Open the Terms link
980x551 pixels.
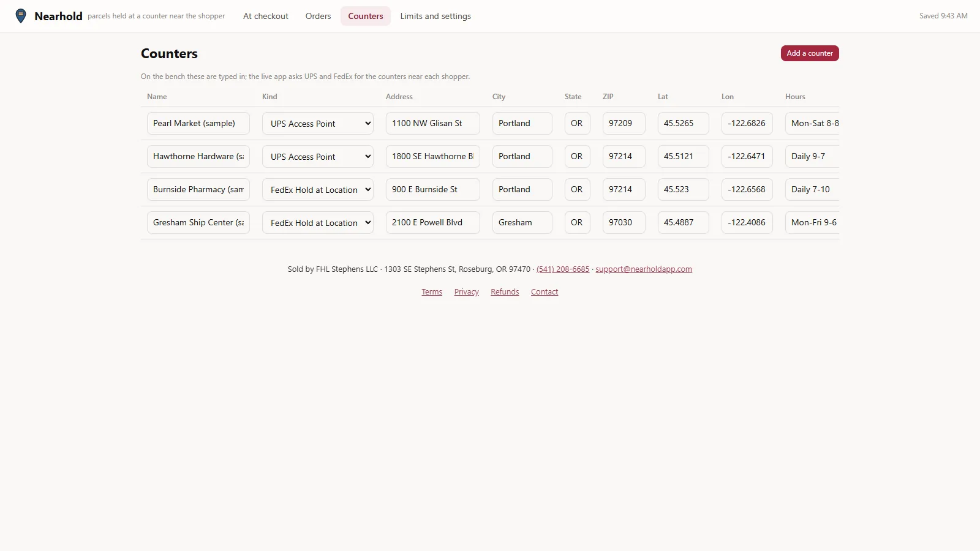click(432, 292)
